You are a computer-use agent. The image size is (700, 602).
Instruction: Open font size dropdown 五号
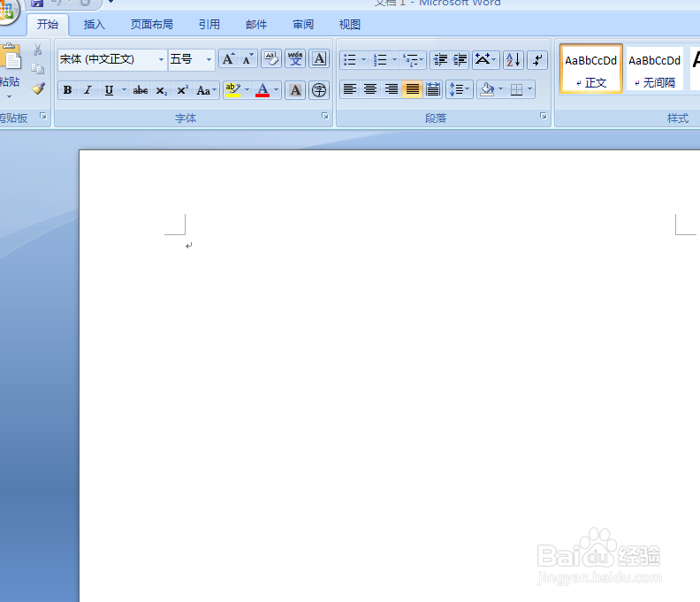(x=209, y=59)
